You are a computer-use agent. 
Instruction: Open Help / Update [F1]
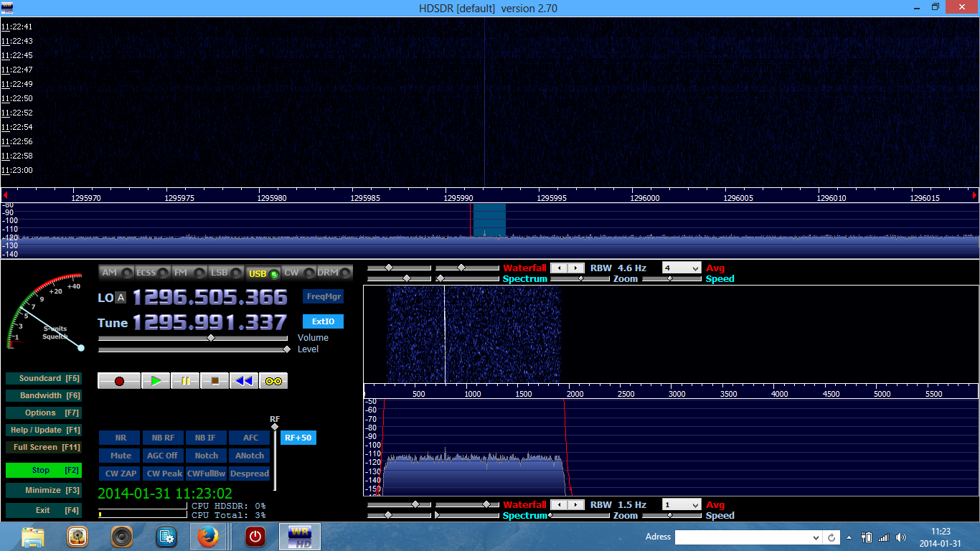(x=43, y=430)
